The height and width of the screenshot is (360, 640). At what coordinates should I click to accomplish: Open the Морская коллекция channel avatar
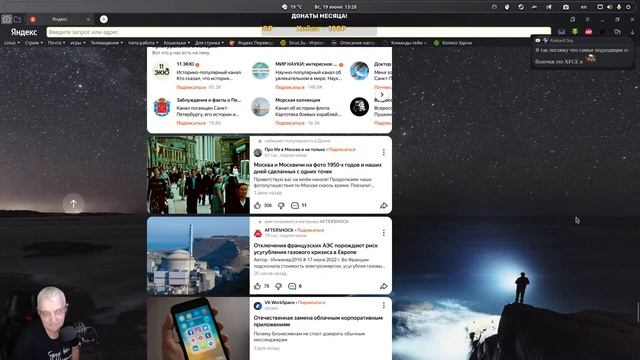click(260, 107)
